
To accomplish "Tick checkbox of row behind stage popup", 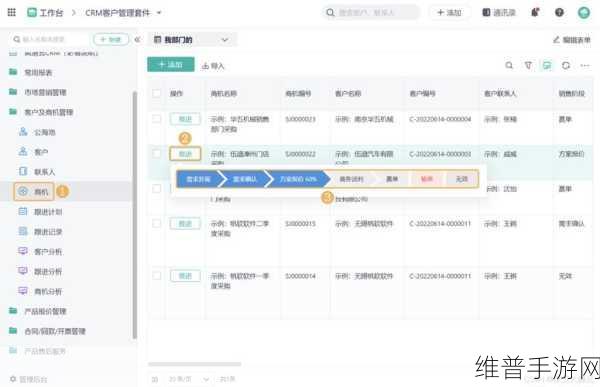I will [157, 188].
